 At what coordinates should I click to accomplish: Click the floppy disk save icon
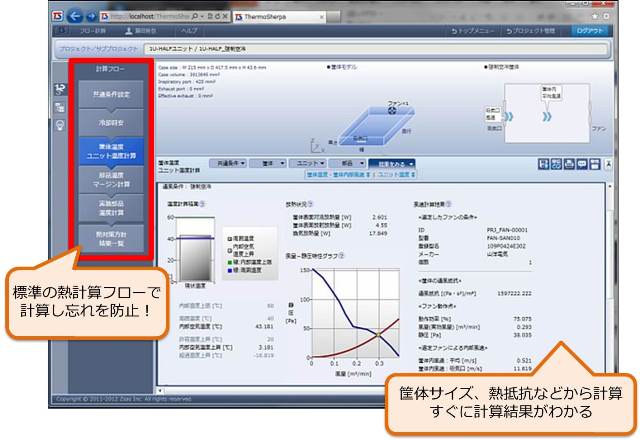coord(595,164)
